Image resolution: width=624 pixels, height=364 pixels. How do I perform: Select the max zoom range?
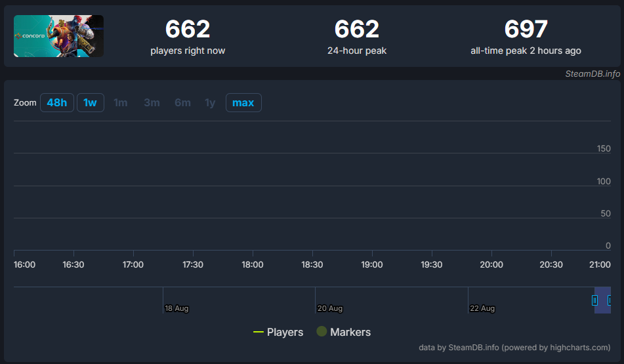click(x=243, y=102)
